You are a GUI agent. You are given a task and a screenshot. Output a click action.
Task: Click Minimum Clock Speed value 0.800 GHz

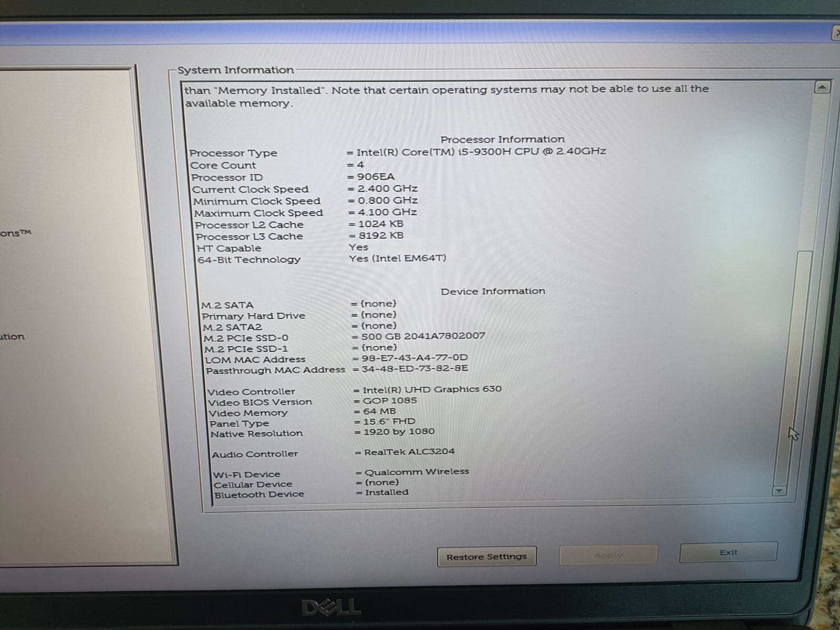(388, 201)
